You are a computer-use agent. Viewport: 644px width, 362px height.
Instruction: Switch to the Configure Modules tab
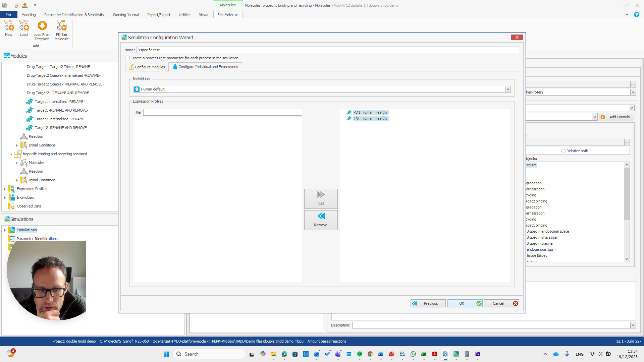[147, 67]
